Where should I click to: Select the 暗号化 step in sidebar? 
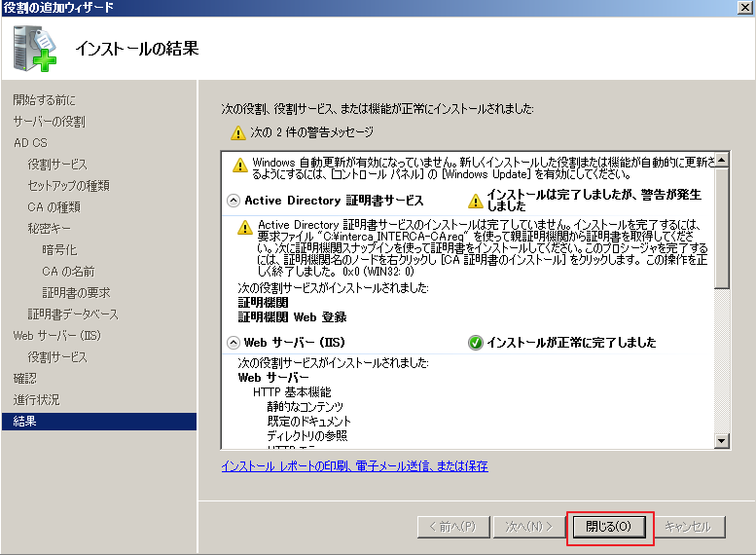click(59, 250)
